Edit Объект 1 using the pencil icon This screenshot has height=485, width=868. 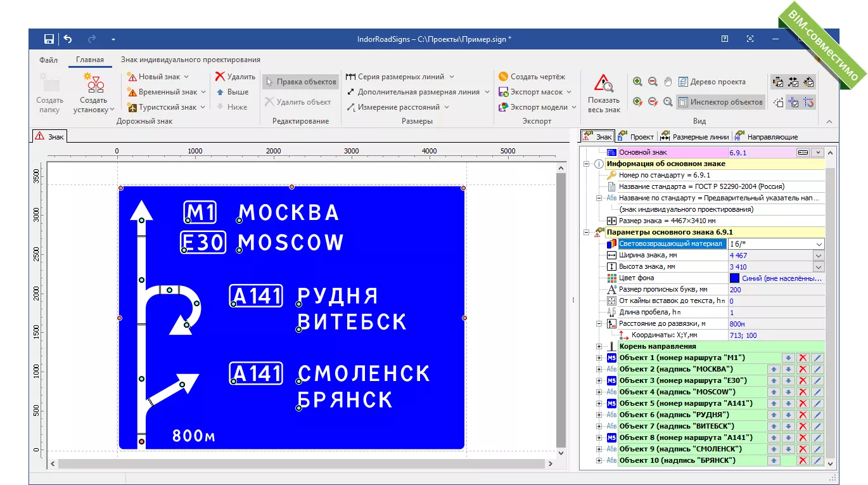coord(817,358)
